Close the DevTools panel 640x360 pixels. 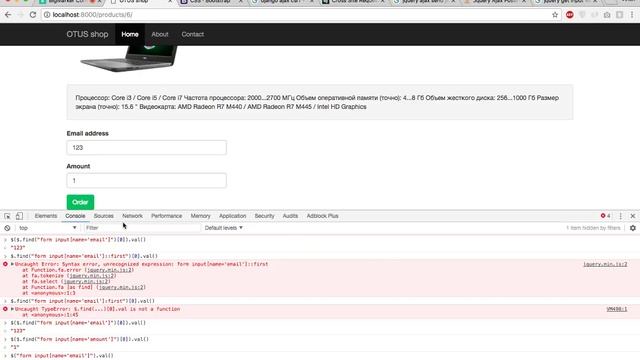[x=633, y=216]
